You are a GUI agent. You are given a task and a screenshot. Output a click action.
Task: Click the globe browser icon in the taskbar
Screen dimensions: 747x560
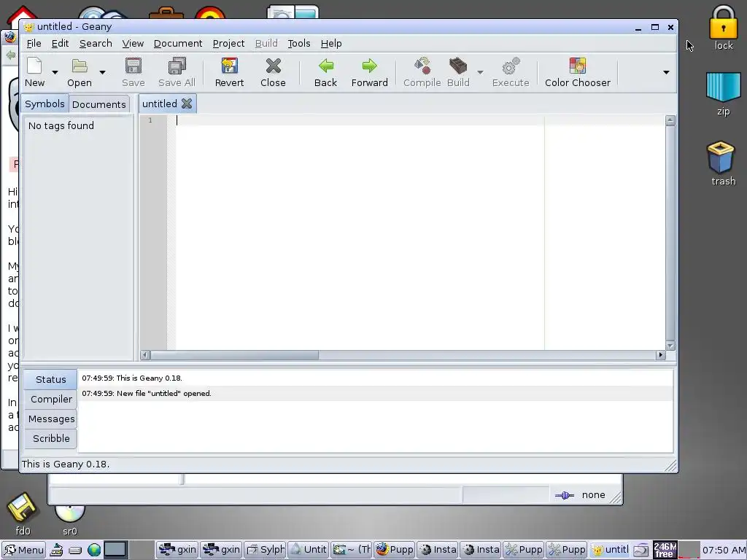click(94, 550)
